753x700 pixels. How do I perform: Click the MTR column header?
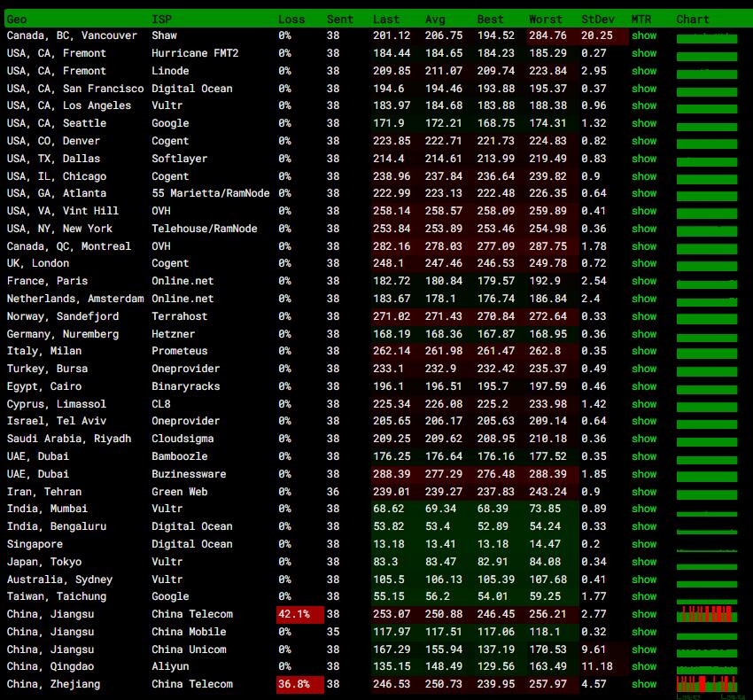click(x=641, y=19)
